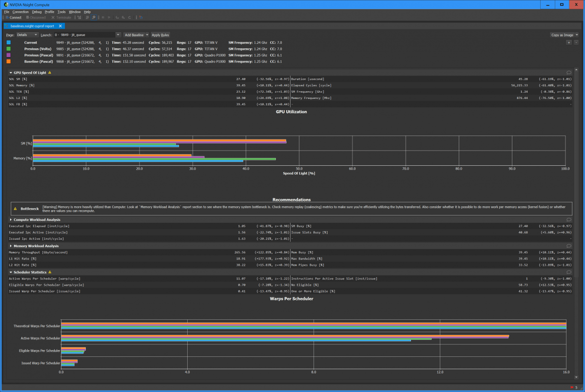This screenshot has height=392, width=585.
Task: Open comment bubble for Scheduler Statistics
Action: click(569, 273)
